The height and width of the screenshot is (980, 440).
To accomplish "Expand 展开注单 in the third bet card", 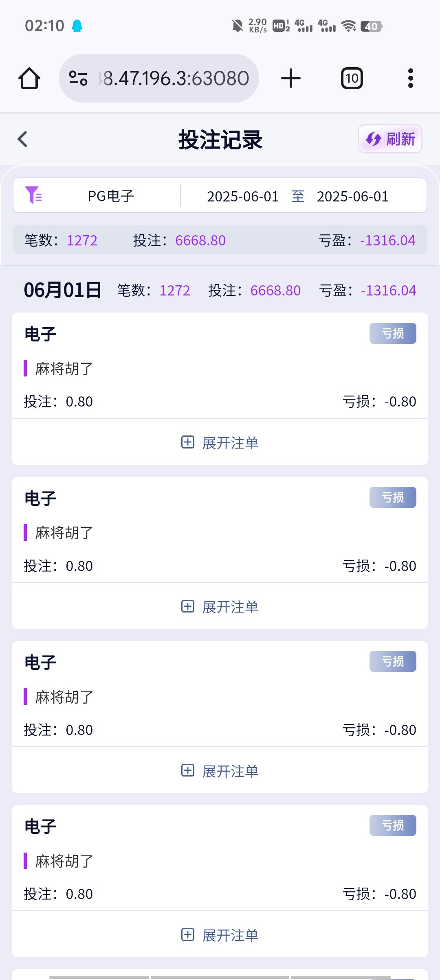I will (x=220, y=771).
